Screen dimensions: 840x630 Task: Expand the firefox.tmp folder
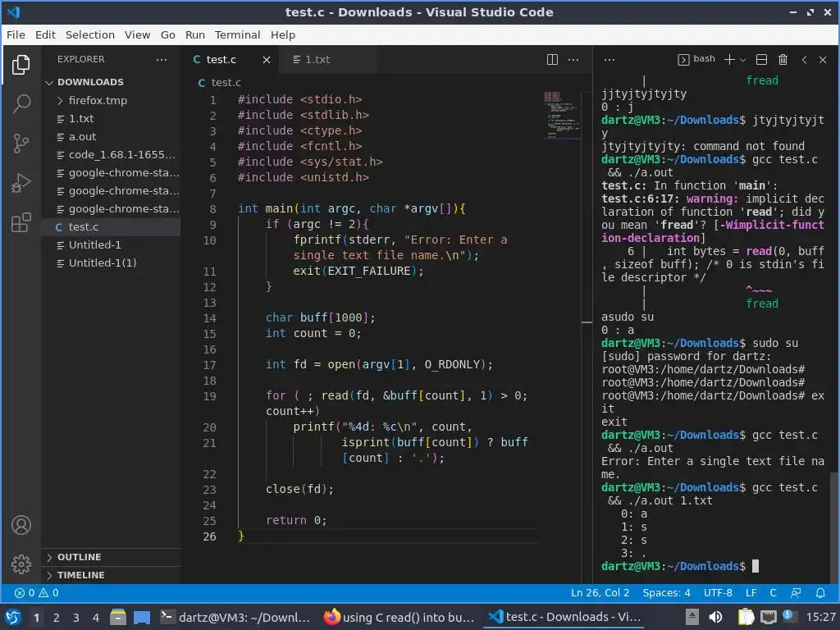(112, 100)
